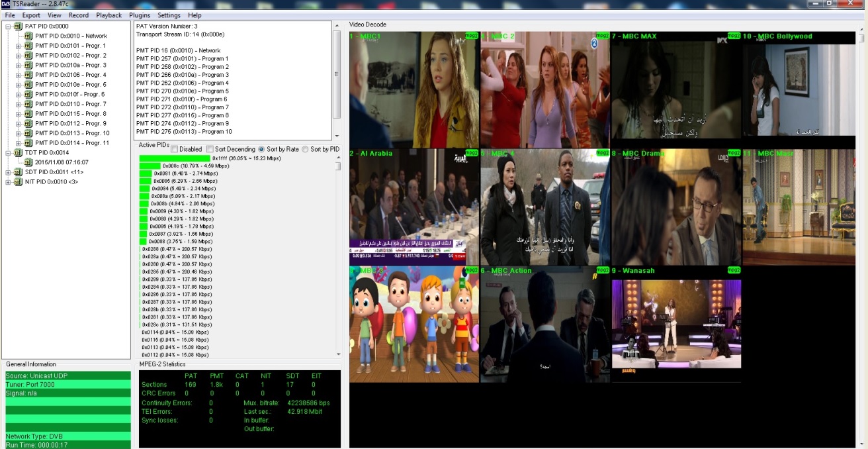Screen dimensions: 868x449
Task: Click the PMT icon for Progr. 1
Action: 28,46
